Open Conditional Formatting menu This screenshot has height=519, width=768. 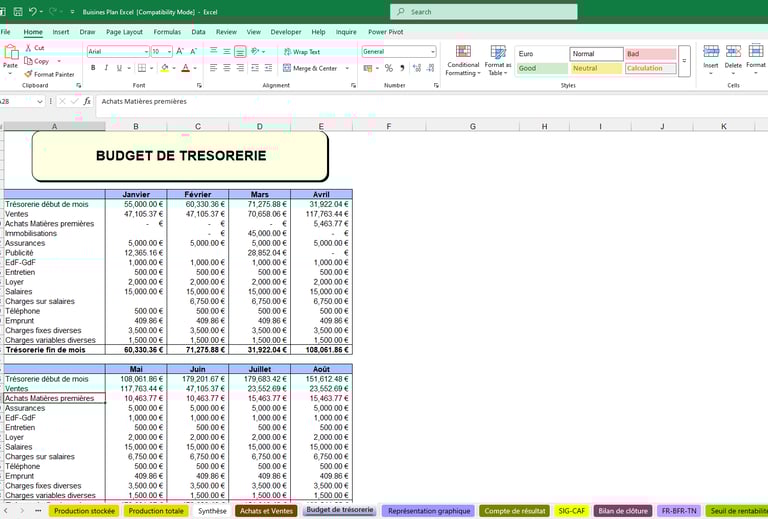pos(463,60)
